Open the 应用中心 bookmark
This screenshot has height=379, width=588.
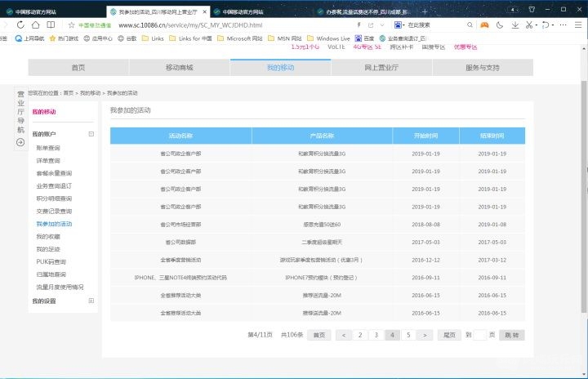click(x=98, y=38)
